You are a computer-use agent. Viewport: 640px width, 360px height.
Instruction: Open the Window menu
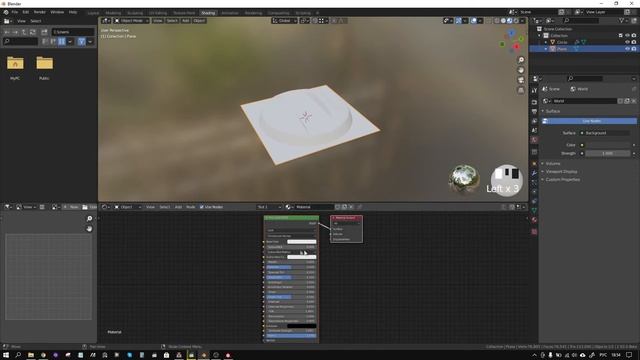pos(57,12)
